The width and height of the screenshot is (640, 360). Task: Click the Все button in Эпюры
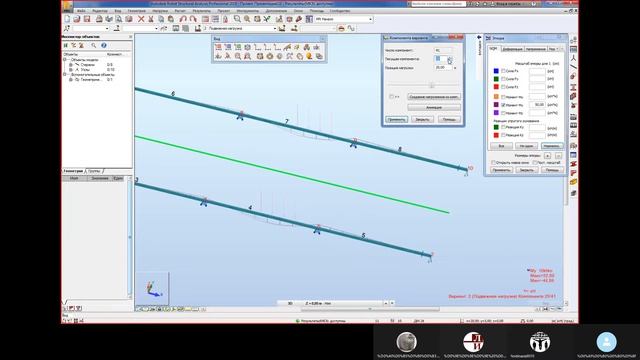click(x=501, y=146)
